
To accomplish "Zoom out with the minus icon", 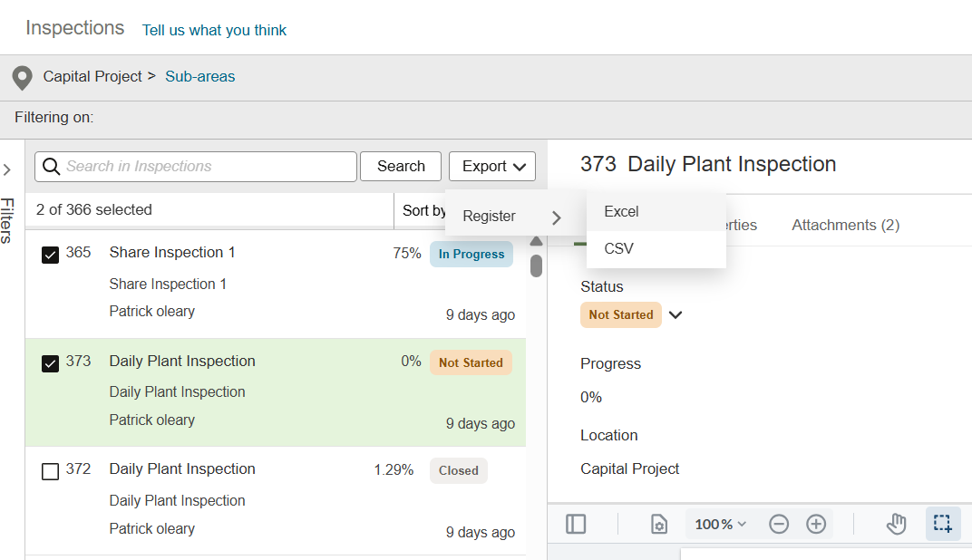I will pos(779,524).
